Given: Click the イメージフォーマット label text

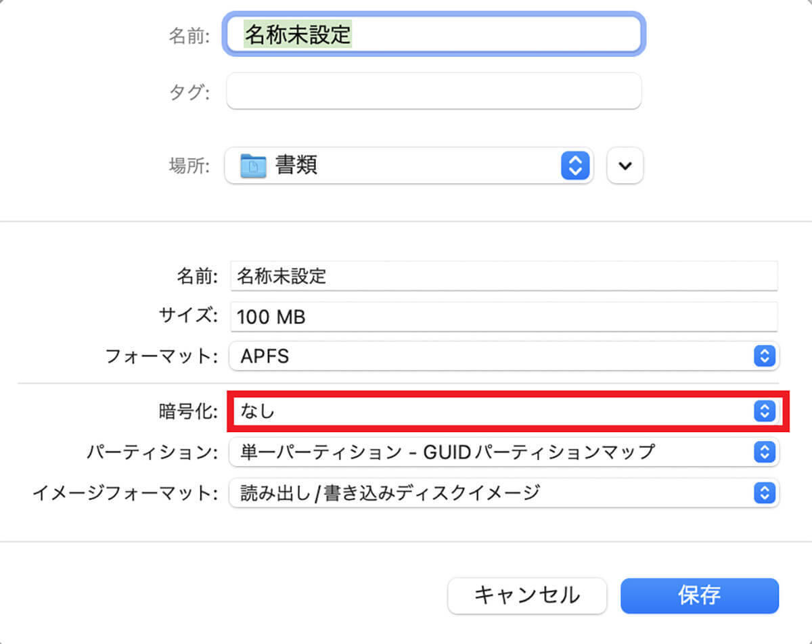Looking at the screenshot, I should 125,493.
